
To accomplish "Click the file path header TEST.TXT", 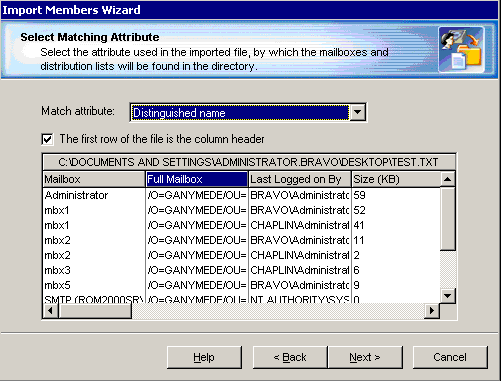I will pos(249,162).
